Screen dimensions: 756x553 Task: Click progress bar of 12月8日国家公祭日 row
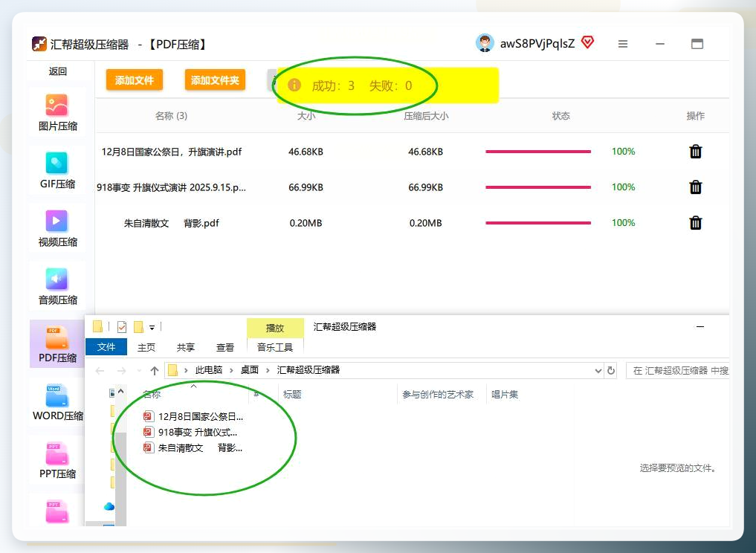[x=538, y=152]
